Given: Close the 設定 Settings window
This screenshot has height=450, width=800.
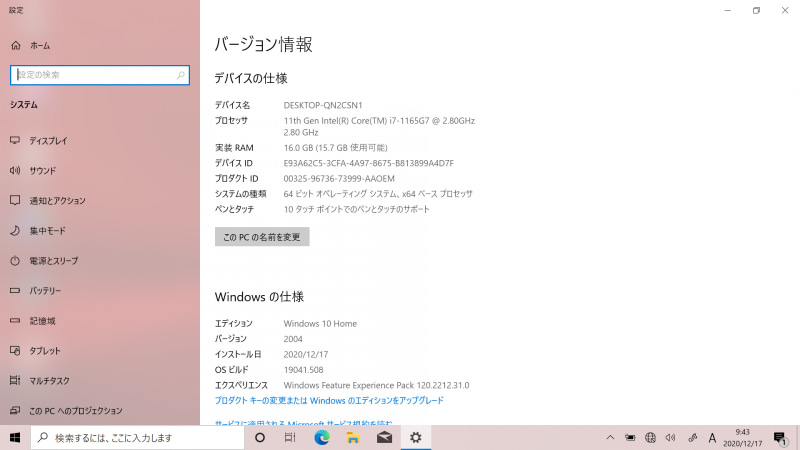Looking at the screenshot, I should 785,10.
